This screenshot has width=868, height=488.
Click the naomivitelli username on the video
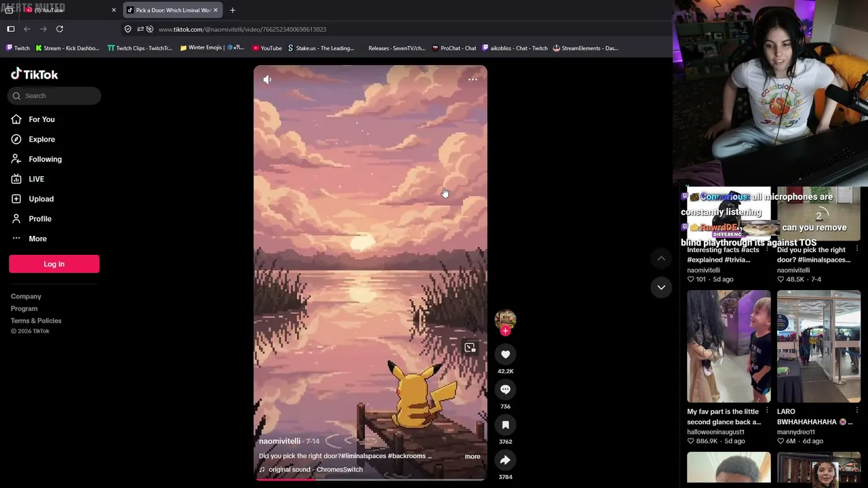[x=279, y=441]
